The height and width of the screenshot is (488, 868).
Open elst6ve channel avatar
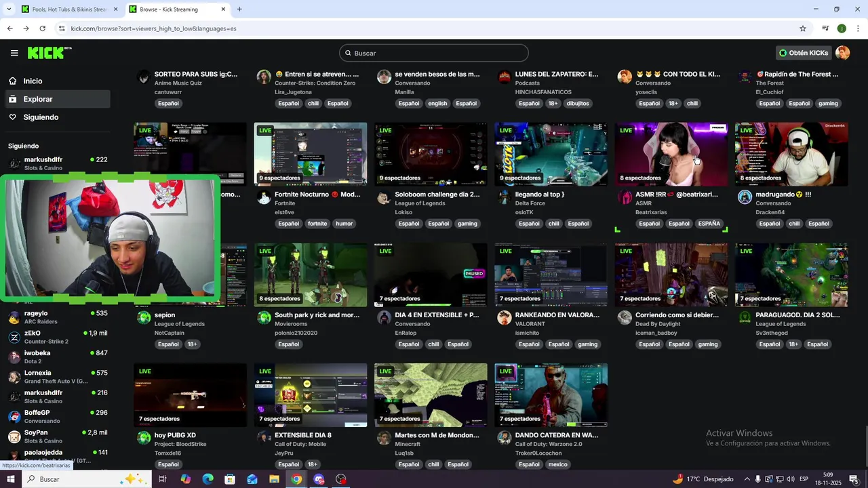[264, 197]
